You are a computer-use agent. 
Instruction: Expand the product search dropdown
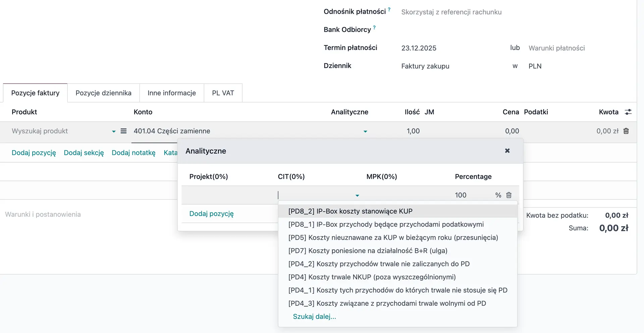point(114,131)
